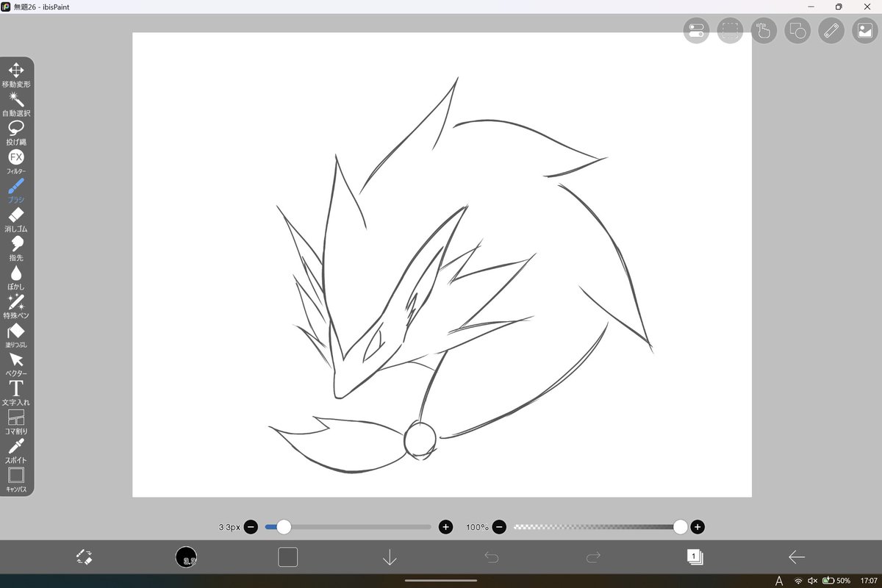This screenshot has height=588, width=882.
Task: Select the コマ割り frame divider tool
Action: 16,422
